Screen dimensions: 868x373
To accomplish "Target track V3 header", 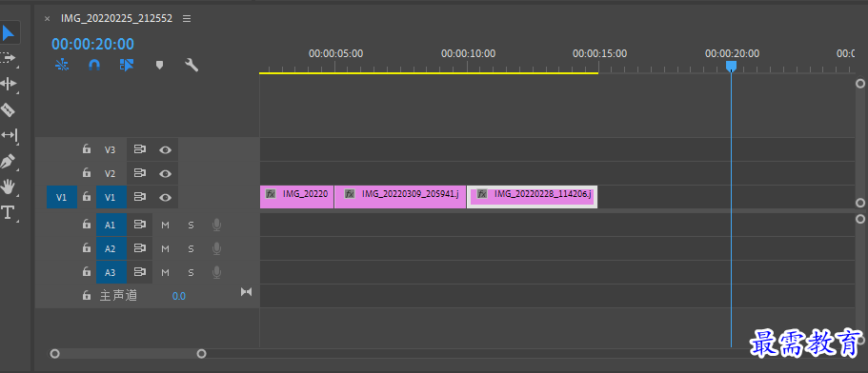I will (111, 149).
